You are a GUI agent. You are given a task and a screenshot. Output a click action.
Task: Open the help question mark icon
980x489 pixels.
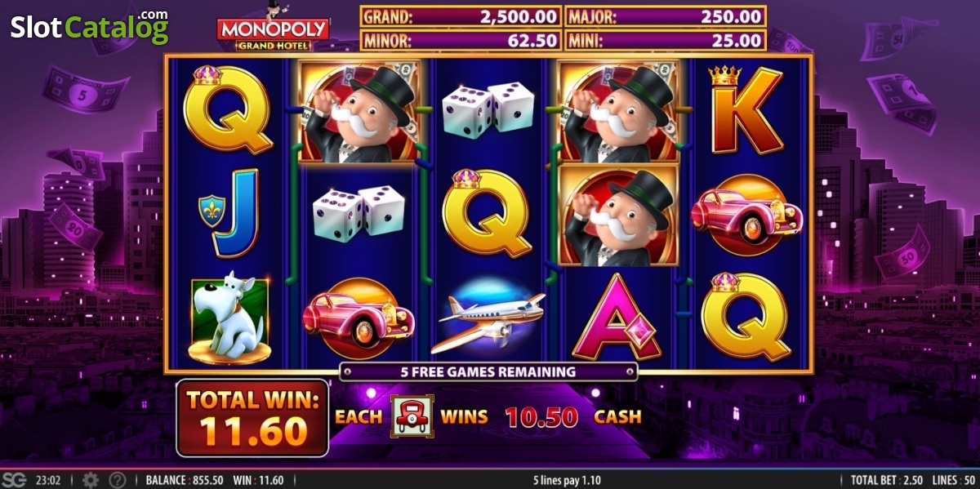[x=118, y=480]
